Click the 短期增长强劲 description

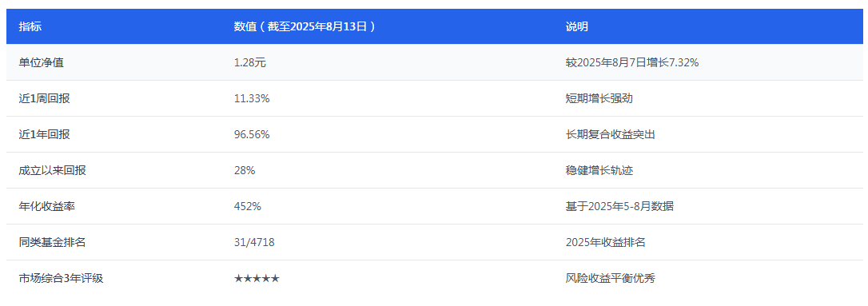coord(599,98)
